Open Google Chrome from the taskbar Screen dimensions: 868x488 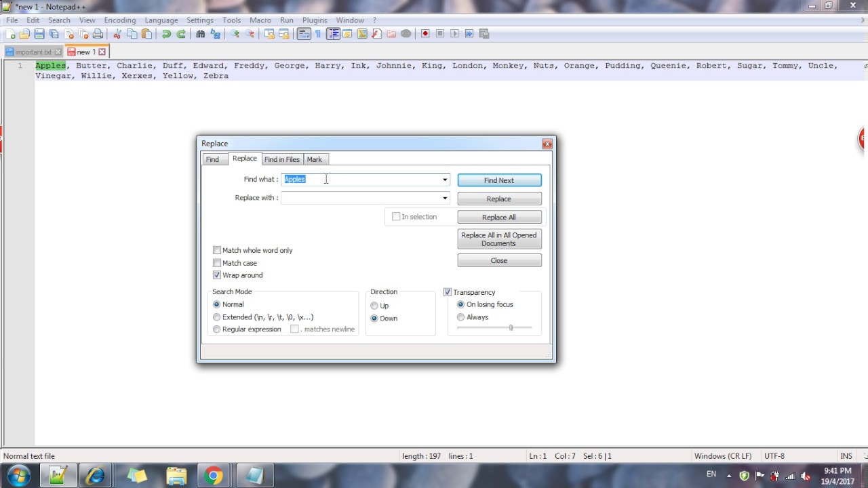coord(214,476)
